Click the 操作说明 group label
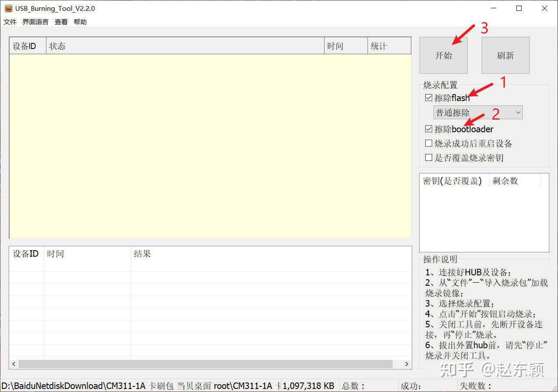 (440, 259)
